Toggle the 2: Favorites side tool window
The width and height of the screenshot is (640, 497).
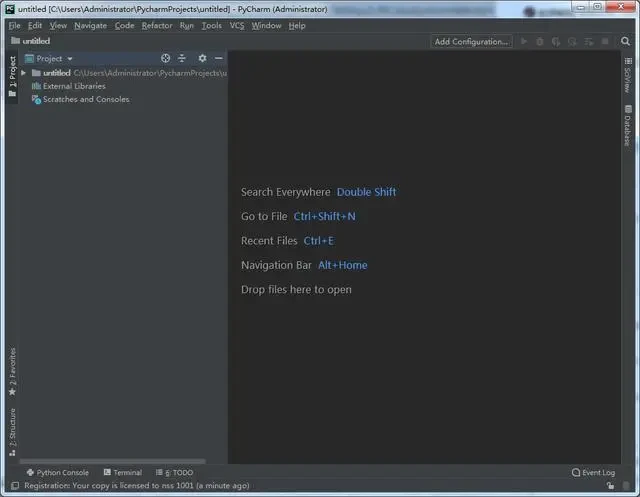12,371
